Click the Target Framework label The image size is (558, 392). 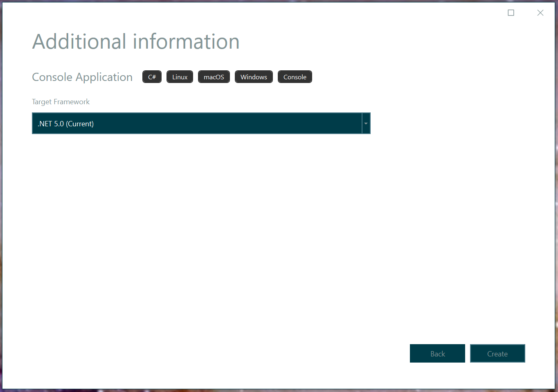pyautogui.click(x=61, y=102)
